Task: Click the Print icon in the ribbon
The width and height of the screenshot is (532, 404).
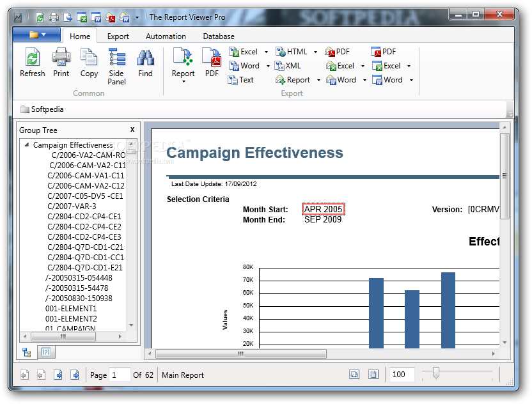Action: click(61, 57)
